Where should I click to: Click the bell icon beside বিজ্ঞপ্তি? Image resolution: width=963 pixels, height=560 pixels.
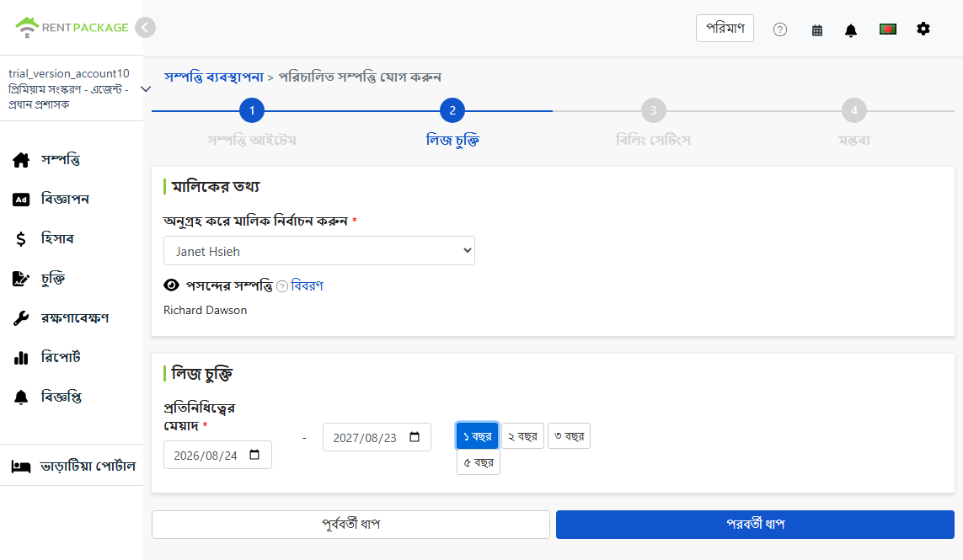point(21,397)
